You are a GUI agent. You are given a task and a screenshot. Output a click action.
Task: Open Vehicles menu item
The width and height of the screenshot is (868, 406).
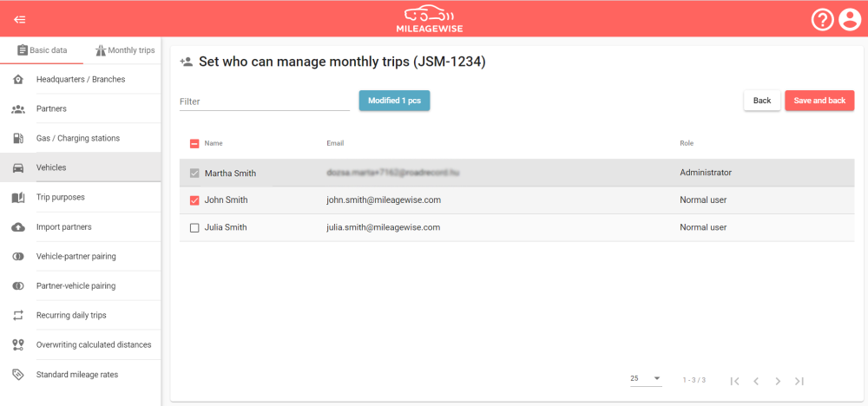tap(81, 167)
